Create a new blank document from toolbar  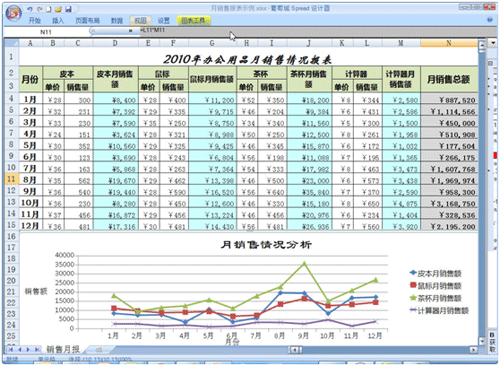coord(49,9)
